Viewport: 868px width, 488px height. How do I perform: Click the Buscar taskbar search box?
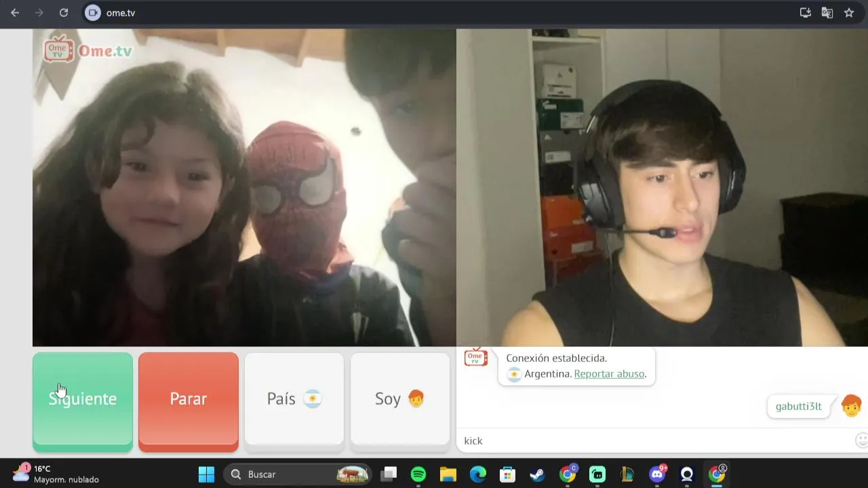point(297,474)
